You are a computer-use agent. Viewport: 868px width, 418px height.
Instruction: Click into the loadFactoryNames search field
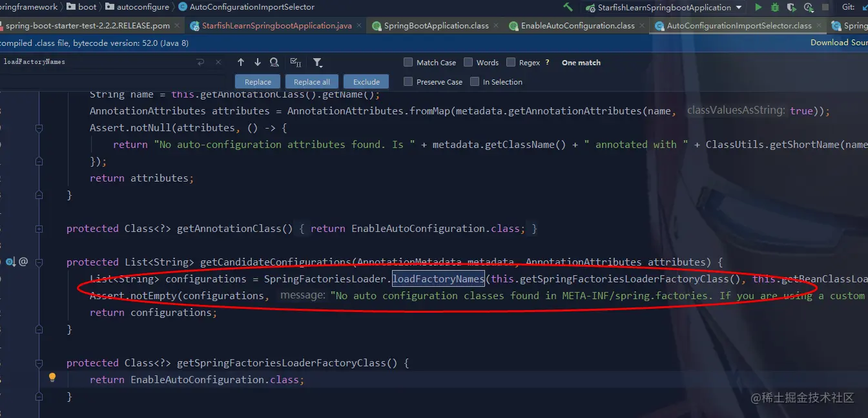point(97,62)
